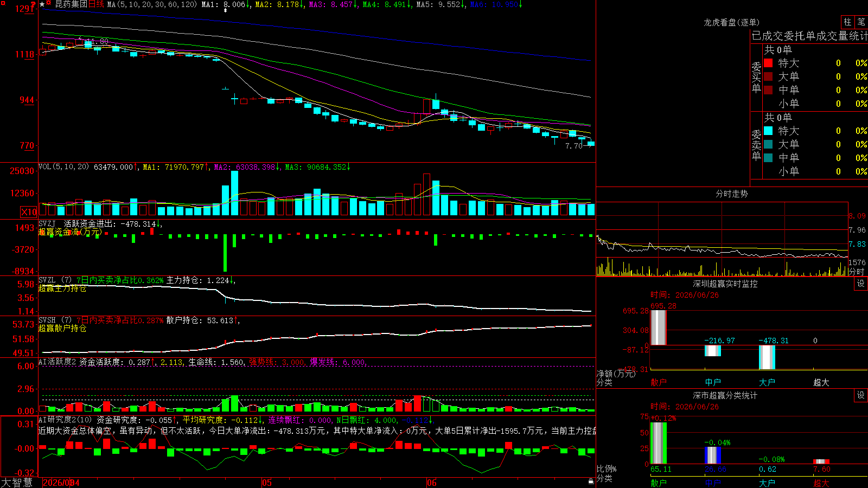Click the 委买单 section label
Image resolution: width=868 pixels, height=488 pixels.
click(x=756, y=78)
